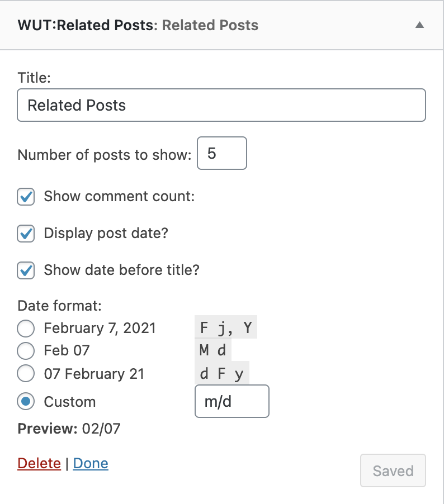Click the Show comment count label
The image size is (444, 504).
pos(119,196)
